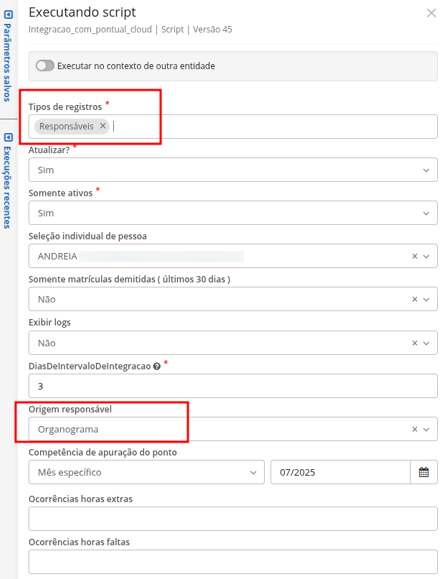Clear the Somente matrículas demitidas selection

(414, 299)
